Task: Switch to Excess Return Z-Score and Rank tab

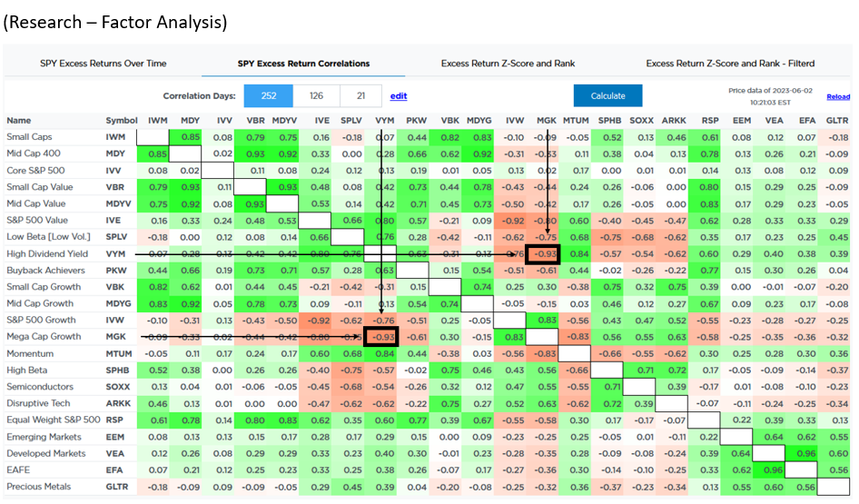Action: click(508, 64)
